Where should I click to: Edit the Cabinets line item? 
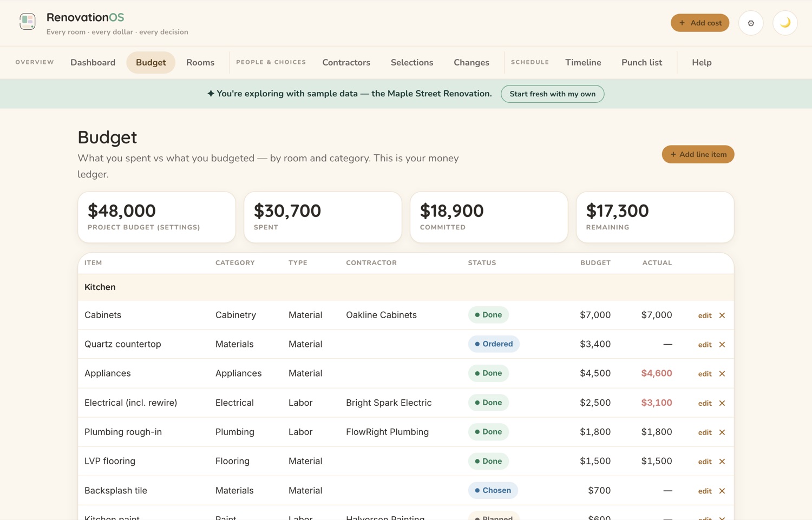704,315
